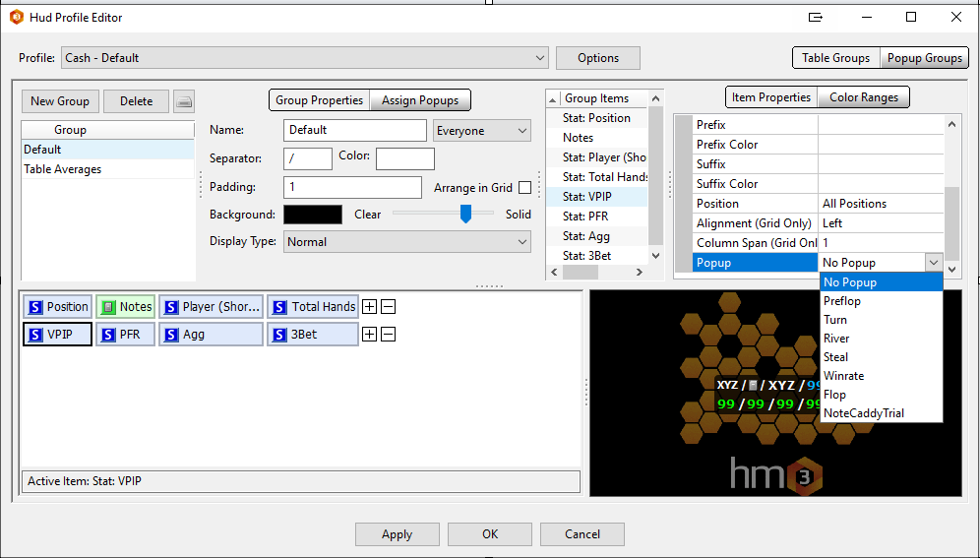Click the export arrow icon in title bar
This screenshot has height=558, width=980.
815,18
